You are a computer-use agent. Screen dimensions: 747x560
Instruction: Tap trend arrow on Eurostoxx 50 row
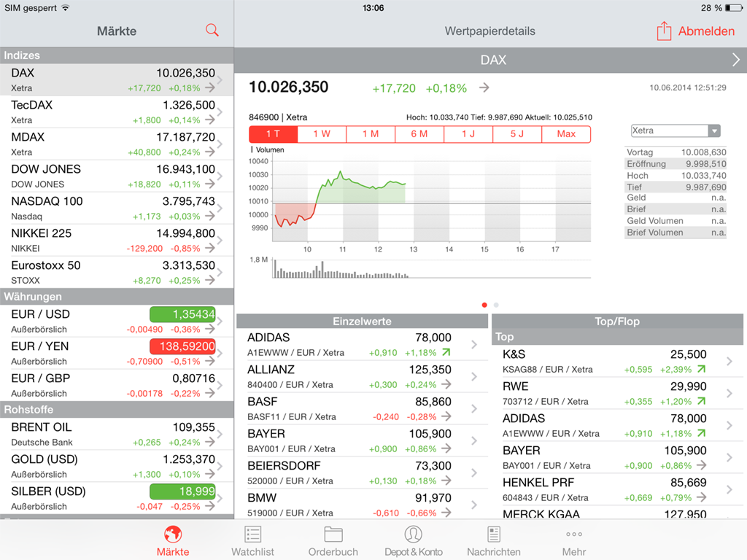(209, 280)
